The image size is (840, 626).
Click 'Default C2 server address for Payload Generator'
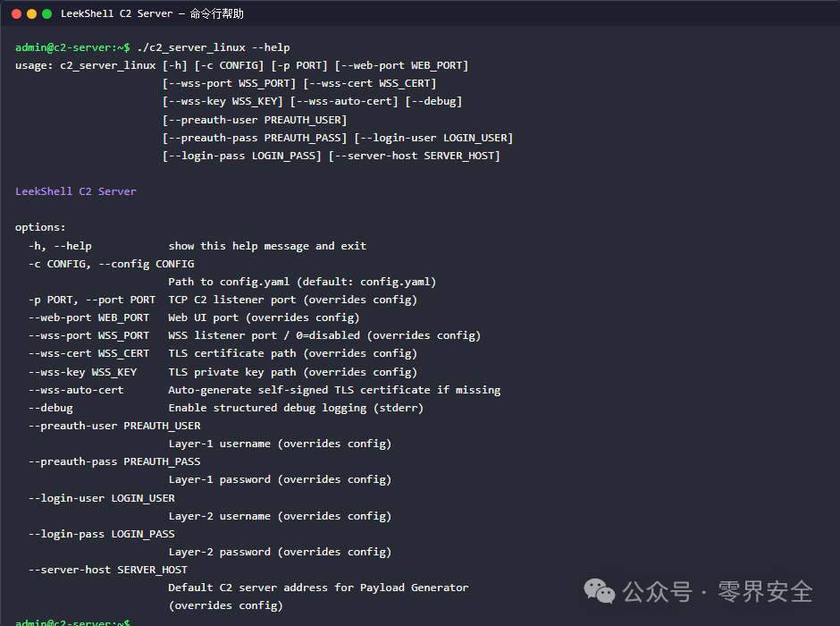coord(319,588)
